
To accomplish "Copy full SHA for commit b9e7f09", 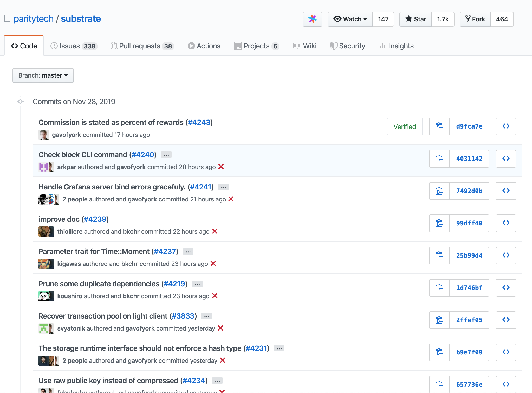I will tap(439, 352).
